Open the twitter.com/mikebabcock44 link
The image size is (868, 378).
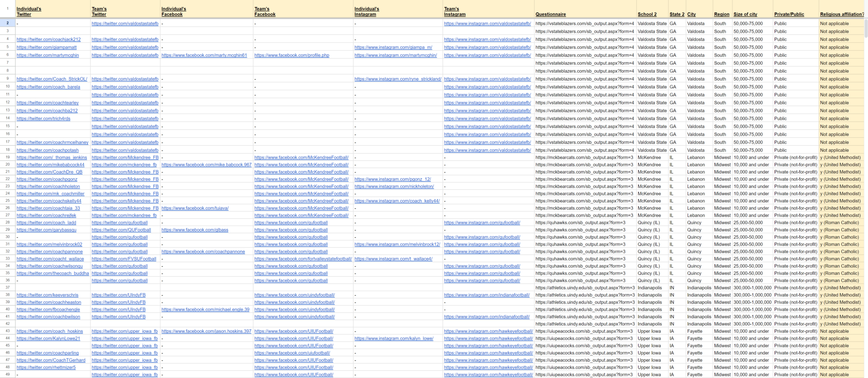[x=50, y=165]
